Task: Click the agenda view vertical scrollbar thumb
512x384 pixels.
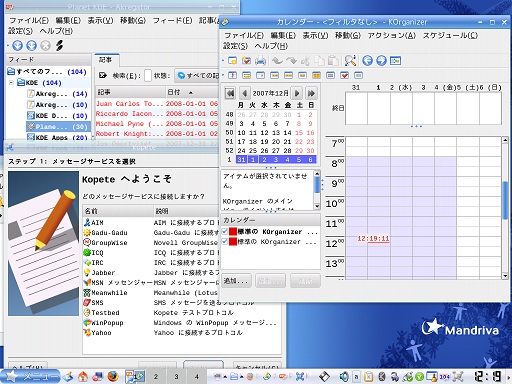Action: pyautogui.click(x=505, y=200)
